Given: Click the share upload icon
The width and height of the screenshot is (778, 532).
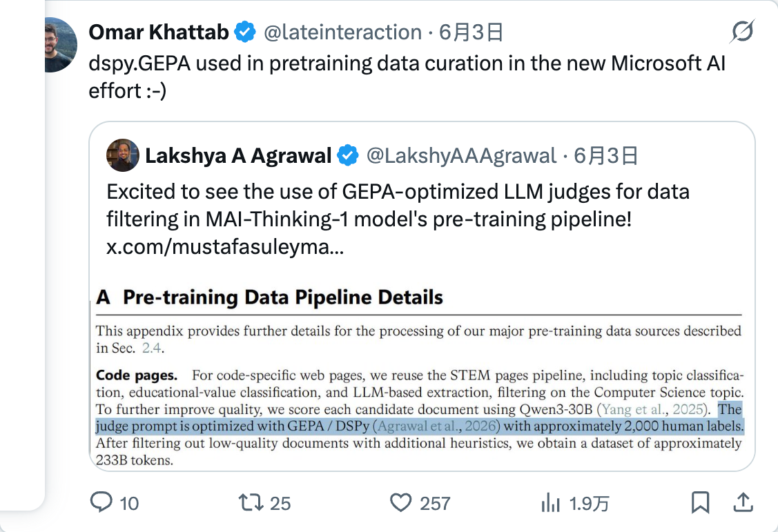Looking at the screenshot, I should pos(743,502).
